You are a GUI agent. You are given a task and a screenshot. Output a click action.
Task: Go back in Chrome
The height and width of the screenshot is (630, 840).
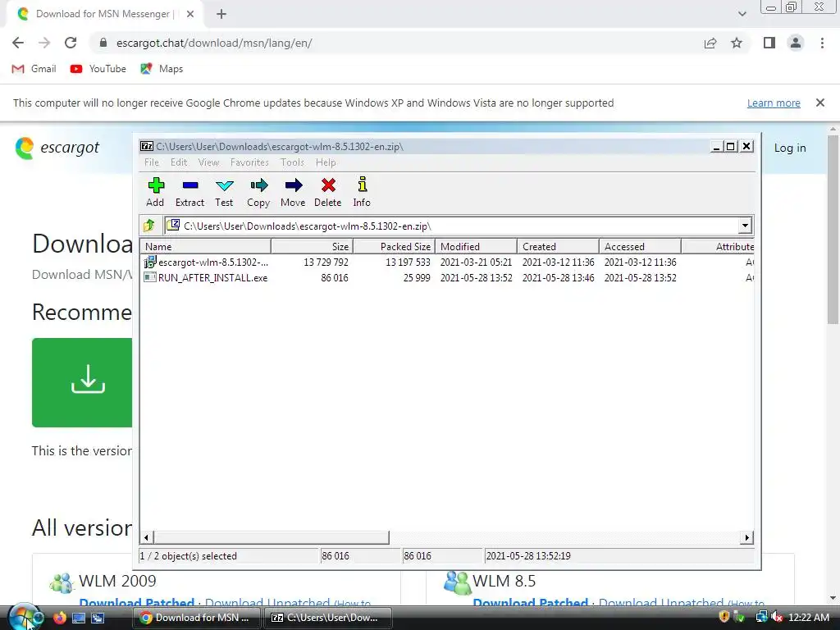[x=18, y=43]
